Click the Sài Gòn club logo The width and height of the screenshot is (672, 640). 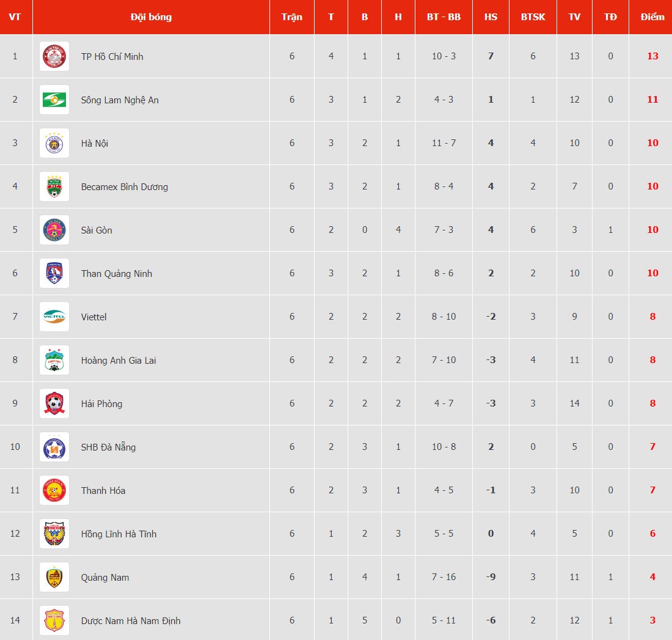click(54, 229)
